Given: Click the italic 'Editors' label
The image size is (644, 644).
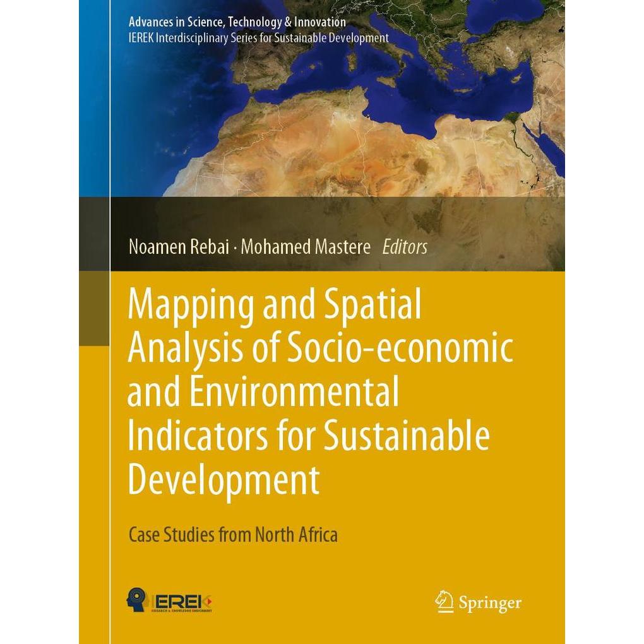Looking at the screenshot, I should point(405,247).
